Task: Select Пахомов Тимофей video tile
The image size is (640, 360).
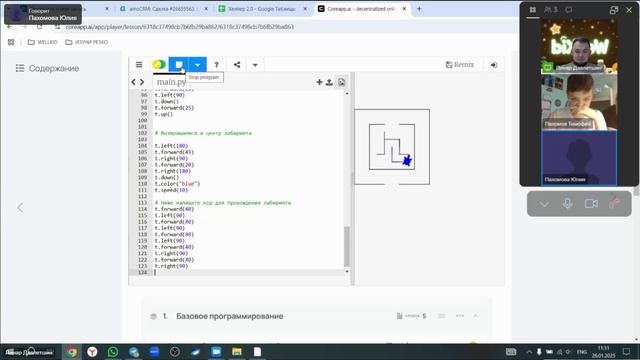Action: (x=579, y=102)
